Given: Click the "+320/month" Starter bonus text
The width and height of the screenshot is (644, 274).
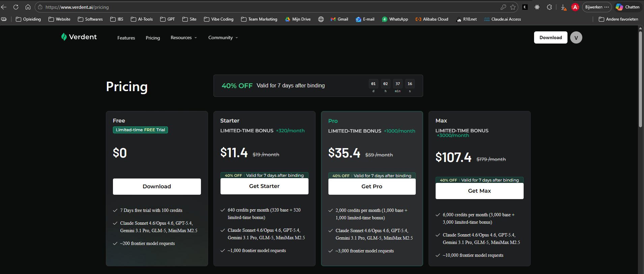Looking at the screenshot, I should coord(290,131).
